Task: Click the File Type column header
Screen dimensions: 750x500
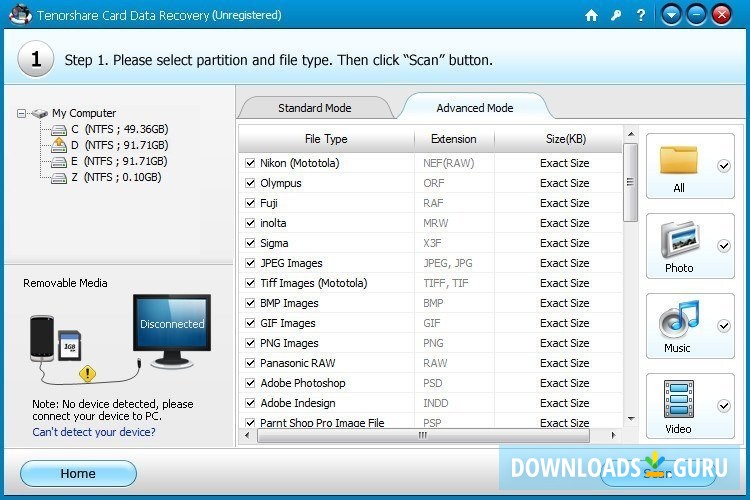Action: (x=326, y=139)
